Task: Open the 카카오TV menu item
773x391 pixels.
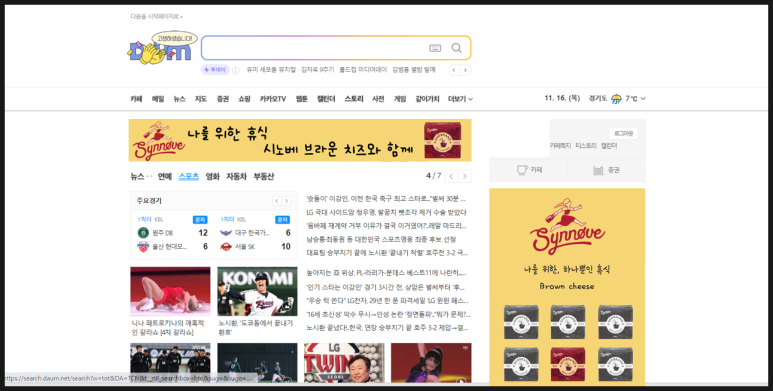Action: [x=273, y=99]
